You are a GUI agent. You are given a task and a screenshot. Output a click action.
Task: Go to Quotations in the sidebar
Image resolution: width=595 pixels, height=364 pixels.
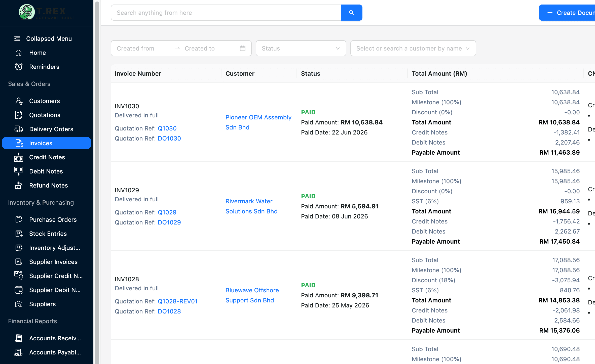pyautogui.click(x=45, y=115)
